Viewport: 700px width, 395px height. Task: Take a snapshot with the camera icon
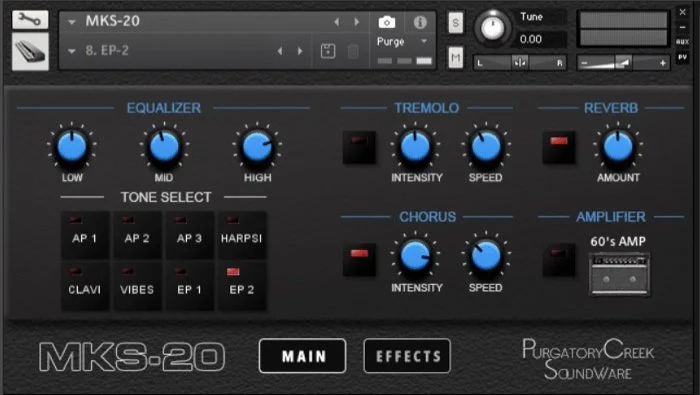click(387, 22)
